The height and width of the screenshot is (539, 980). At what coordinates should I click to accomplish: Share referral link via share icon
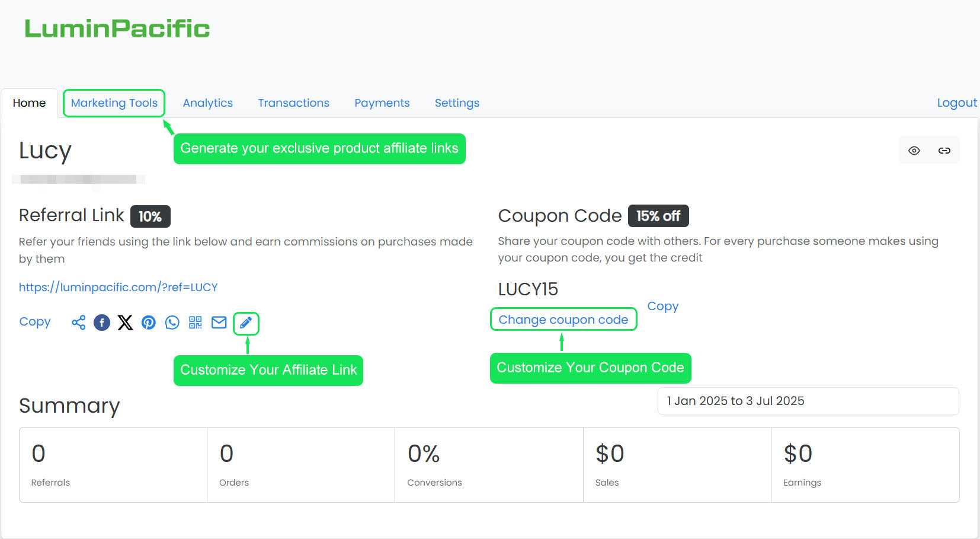[x=79, y=323]
